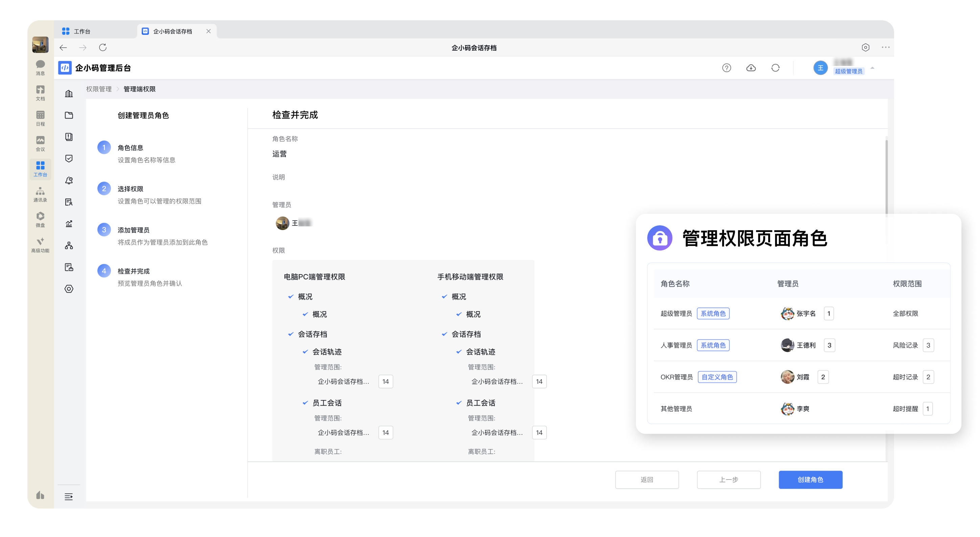Open the exclamation document icon in admin sidebar
The height and width of the screenshot is (537, 980).
point(69,137)
